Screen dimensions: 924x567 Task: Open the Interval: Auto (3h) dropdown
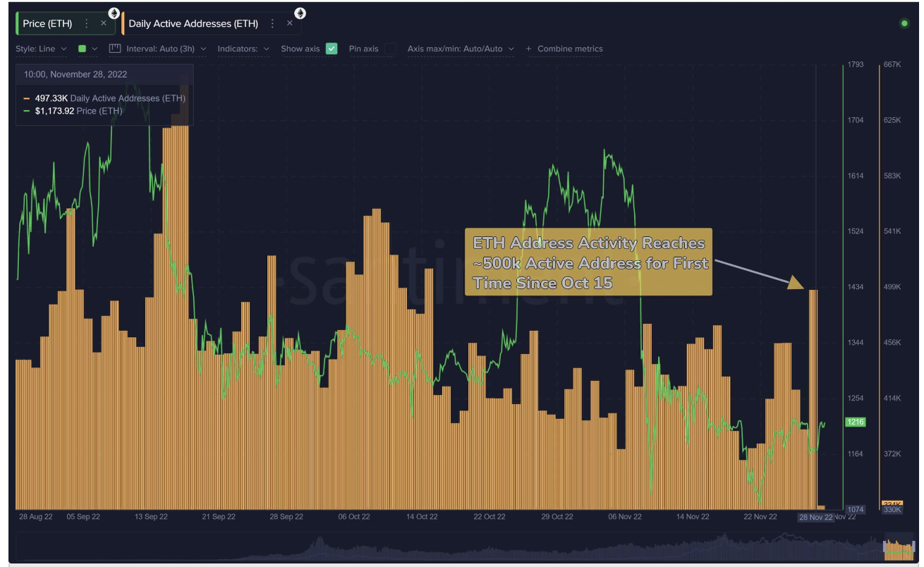pyautogui.click(x=166, y=49)
